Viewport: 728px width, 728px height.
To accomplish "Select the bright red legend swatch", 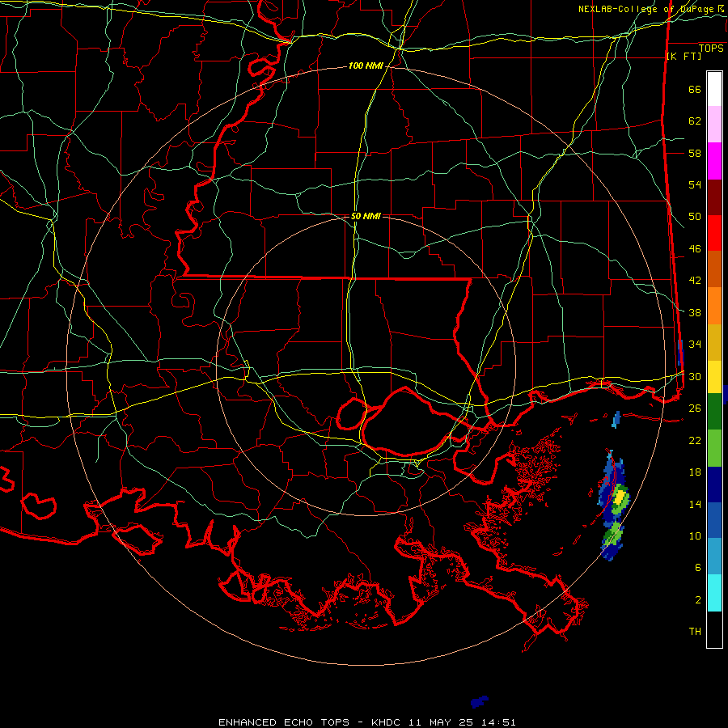I will (714, 233).
